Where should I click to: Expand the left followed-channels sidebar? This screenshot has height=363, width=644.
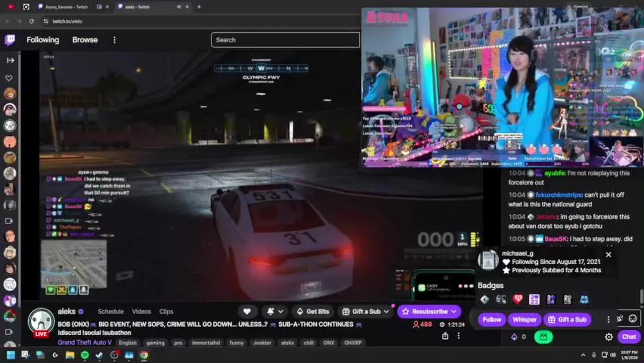click(x=10, y=60)
